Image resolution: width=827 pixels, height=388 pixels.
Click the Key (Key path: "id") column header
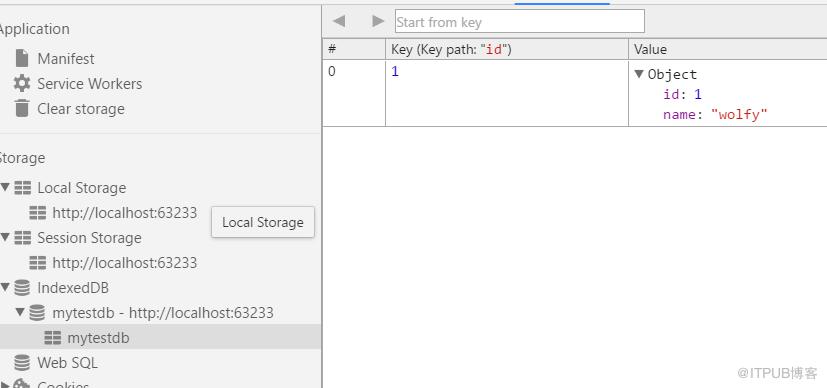[x=507, y=49]
